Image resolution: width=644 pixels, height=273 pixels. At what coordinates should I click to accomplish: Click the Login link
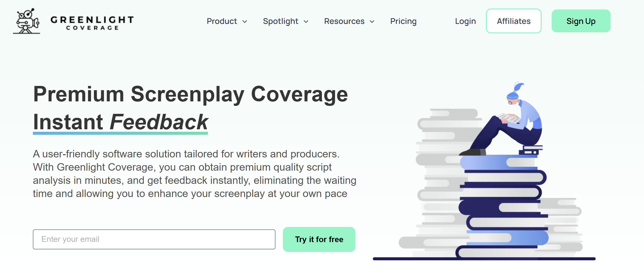pyautogui.click(x=465, y=21)
